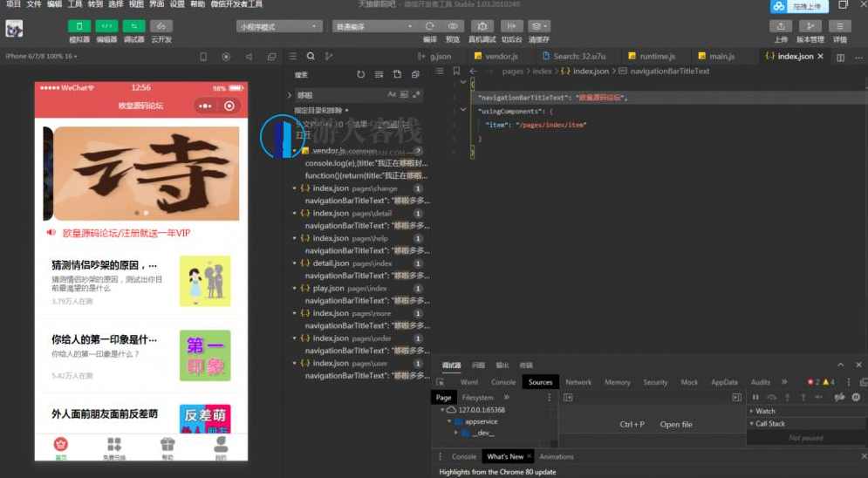Image resolution: width=868 pixels, height=478 pixels.
Task: Expand the iPhone 6/7/8 device selector
Action: 41,57
